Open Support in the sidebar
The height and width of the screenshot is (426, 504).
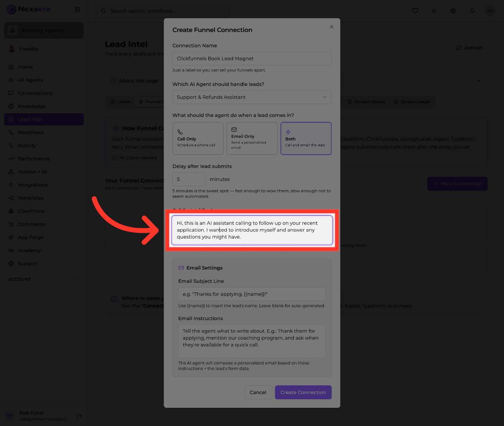44,263
